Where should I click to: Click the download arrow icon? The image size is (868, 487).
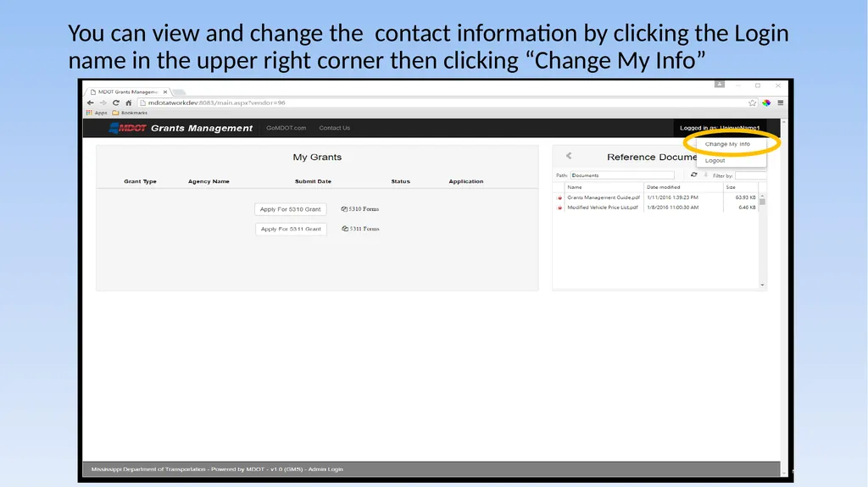(x=706, y=174)
